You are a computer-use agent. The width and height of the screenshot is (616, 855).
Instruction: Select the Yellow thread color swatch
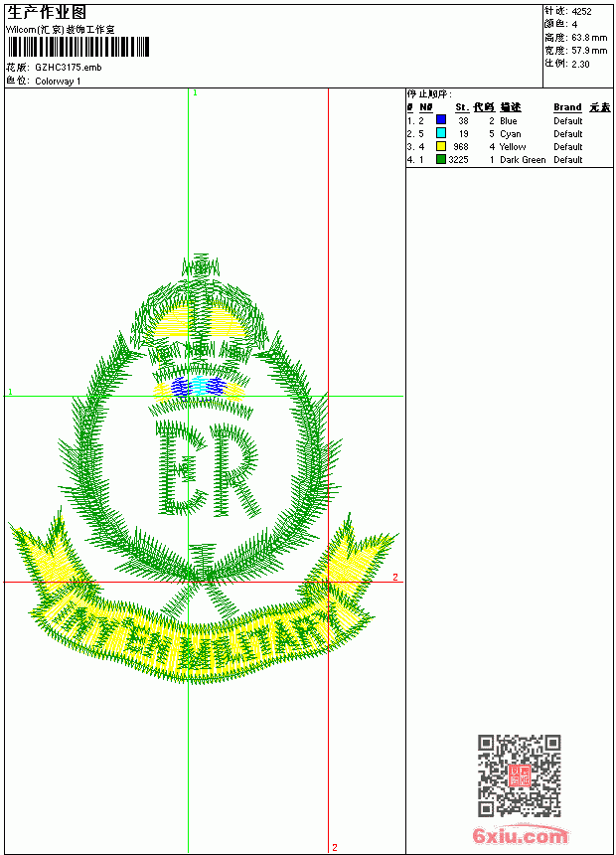[x=441, y=146]
